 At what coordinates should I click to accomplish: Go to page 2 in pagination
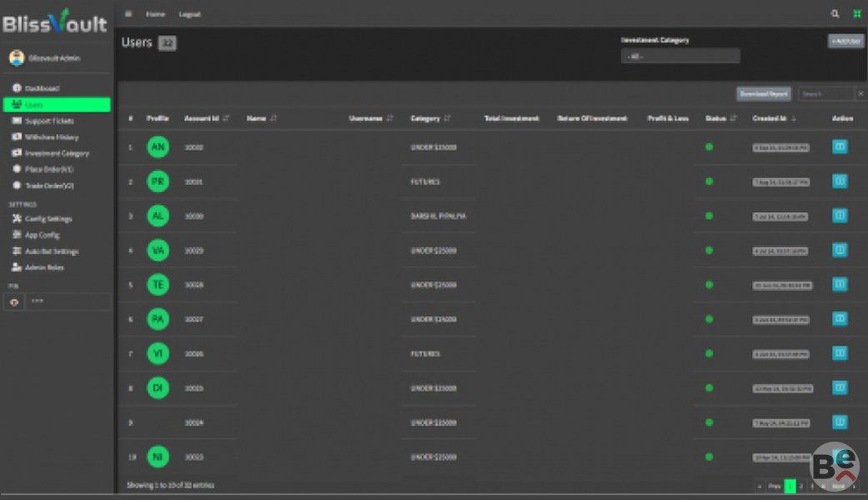click(800, 486)
